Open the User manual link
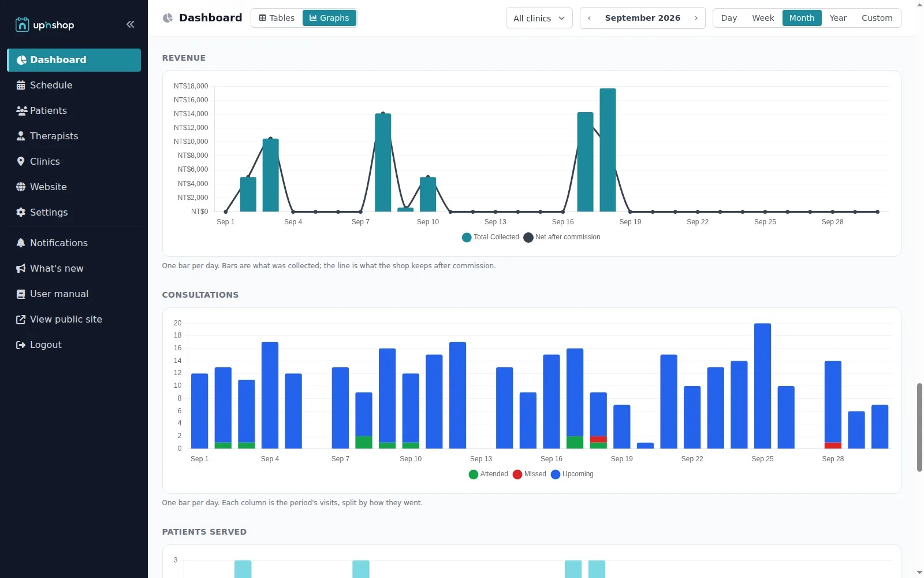 [x=74, y=294]
